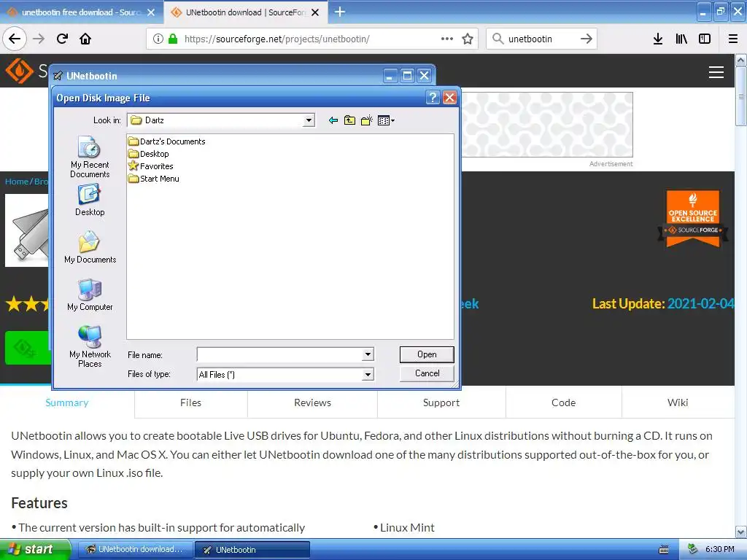The height and width of the screenshot is (560, 747).
Task: Open SourceForge site hamburger menu
Action: click(716, 72)
